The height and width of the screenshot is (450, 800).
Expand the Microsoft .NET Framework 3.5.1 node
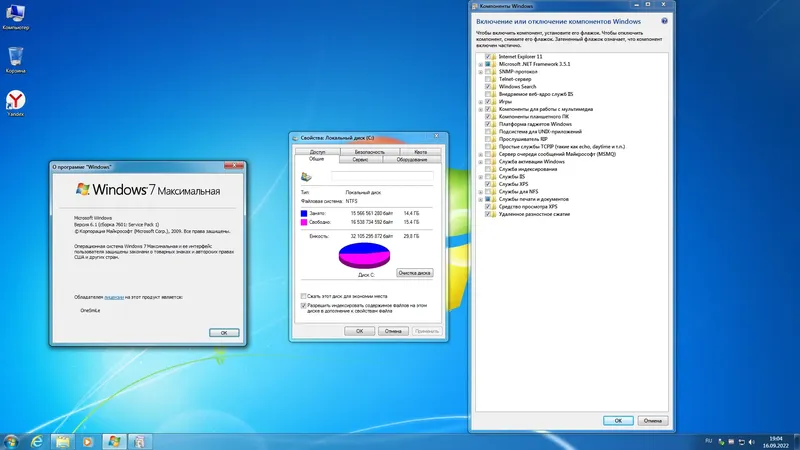click(480, 64)
